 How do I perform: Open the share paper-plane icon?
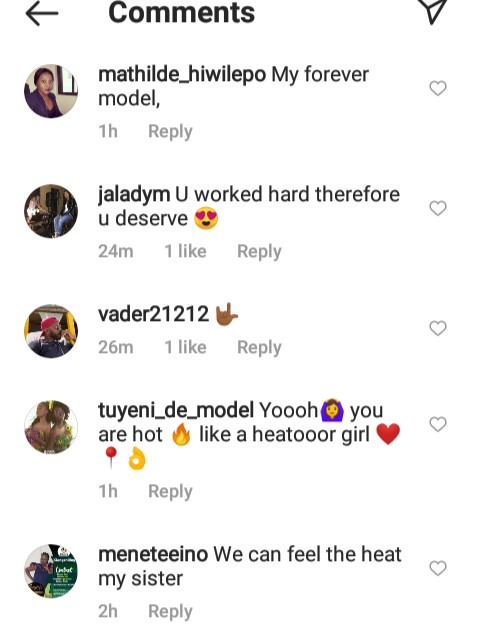[432, 10]
